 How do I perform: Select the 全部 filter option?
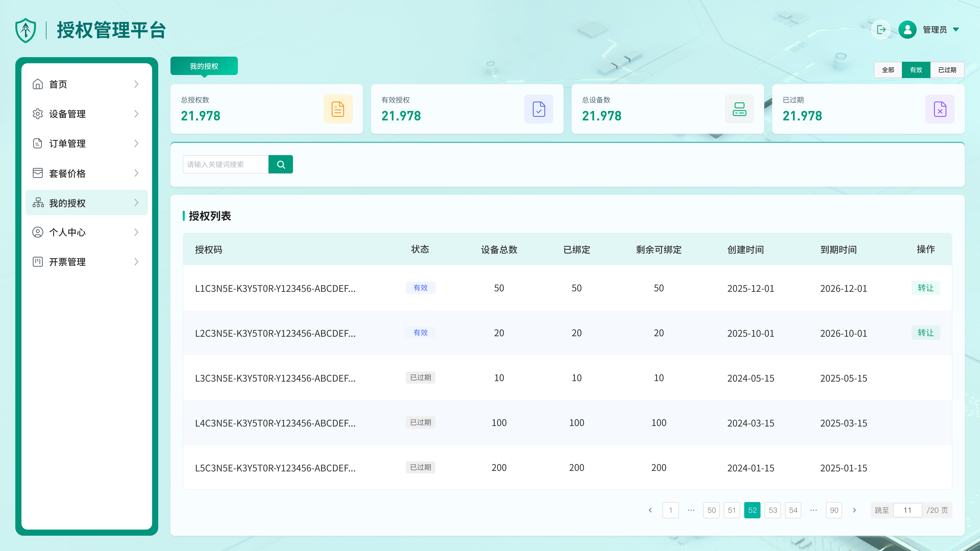pyautogui.click(x=888, y=70)
